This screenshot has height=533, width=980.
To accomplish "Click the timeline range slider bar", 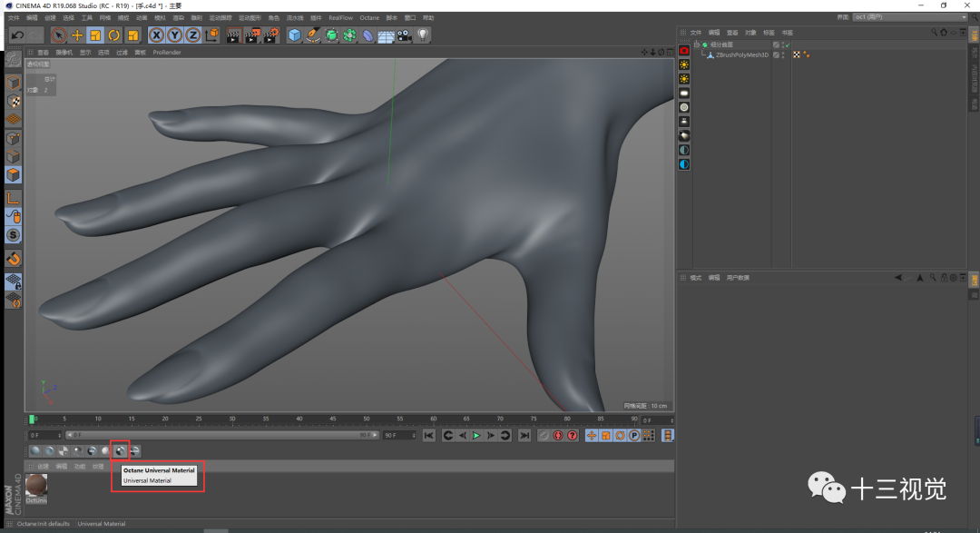I will [222, 436].
